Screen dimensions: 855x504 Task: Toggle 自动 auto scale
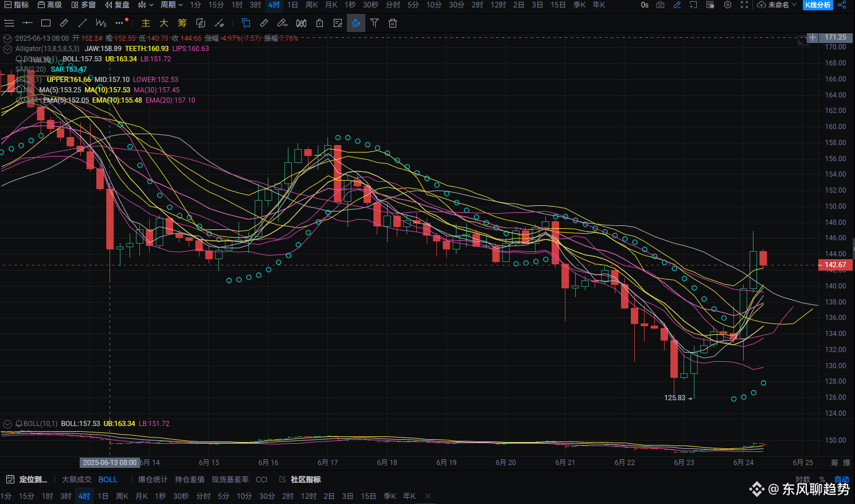tap(842, 479)
